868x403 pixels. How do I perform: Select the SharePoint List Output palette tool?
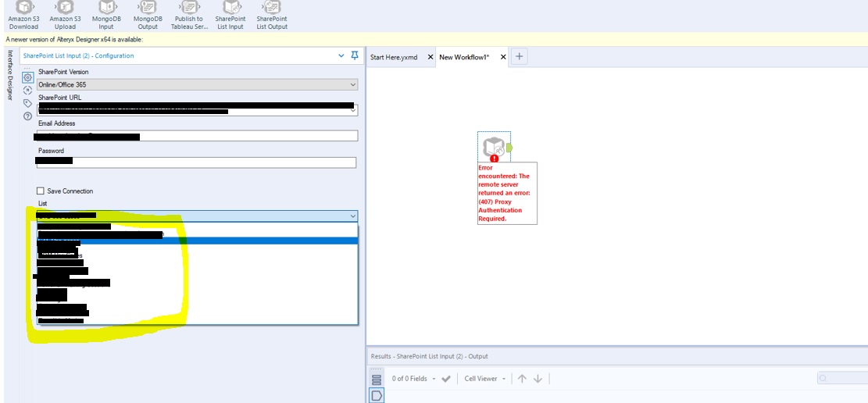(x=272, y=15)
